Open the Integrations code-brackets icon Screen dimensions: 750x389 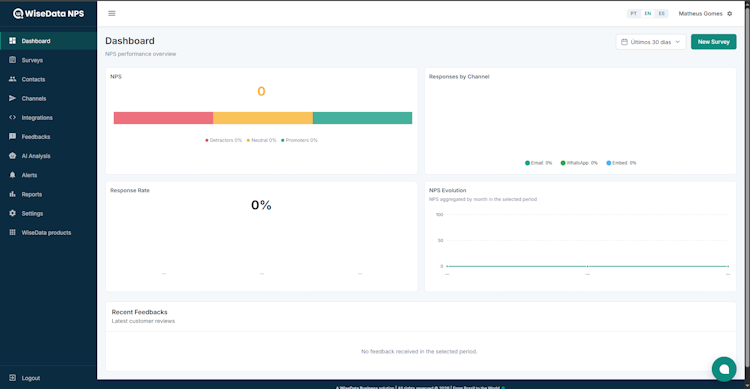12,117
